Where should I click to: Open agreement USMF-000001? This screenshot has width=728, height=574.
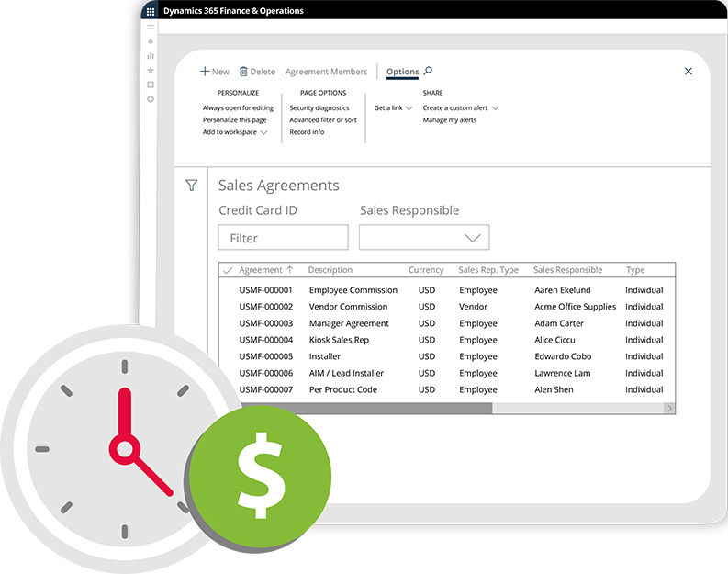click(265, 290)
